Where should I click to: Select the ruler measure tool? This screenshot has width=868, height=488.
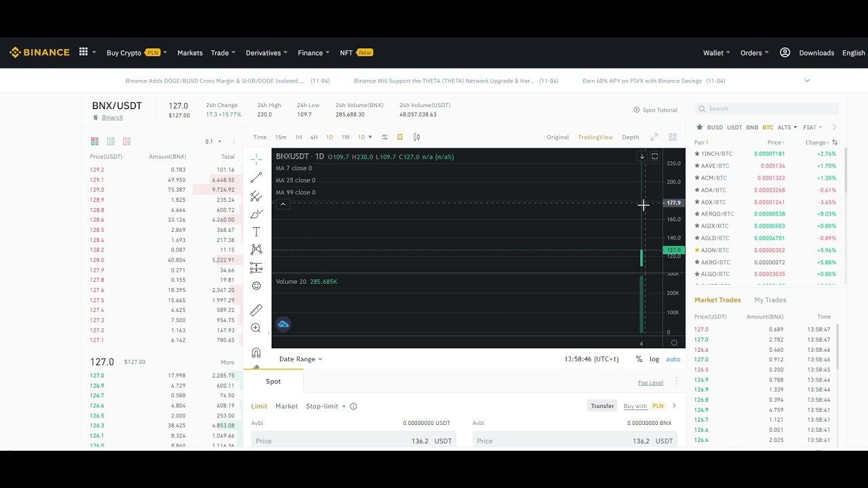coord(256,310)
